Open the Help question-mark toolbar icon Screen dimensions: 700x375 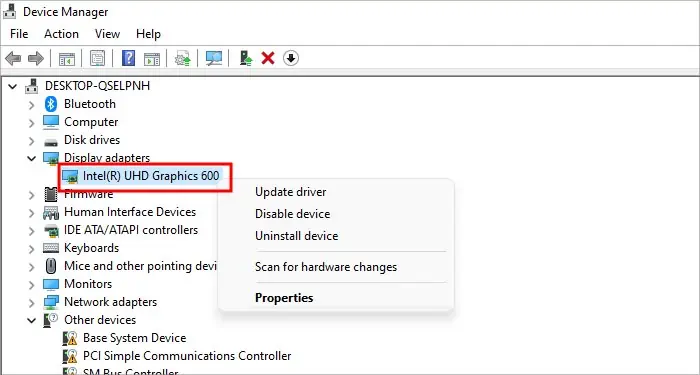[128, 58]
